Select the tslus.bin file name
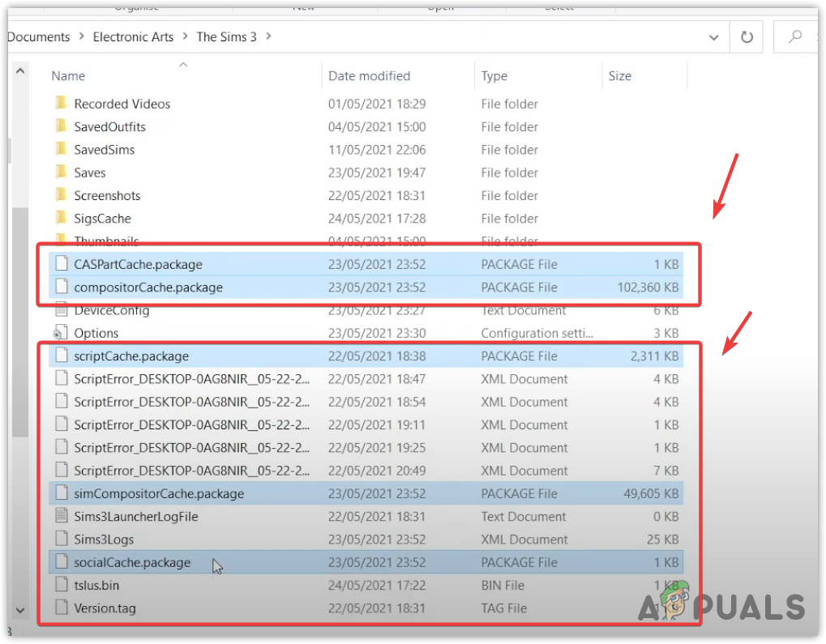826x644 pixels. [96, 585]
